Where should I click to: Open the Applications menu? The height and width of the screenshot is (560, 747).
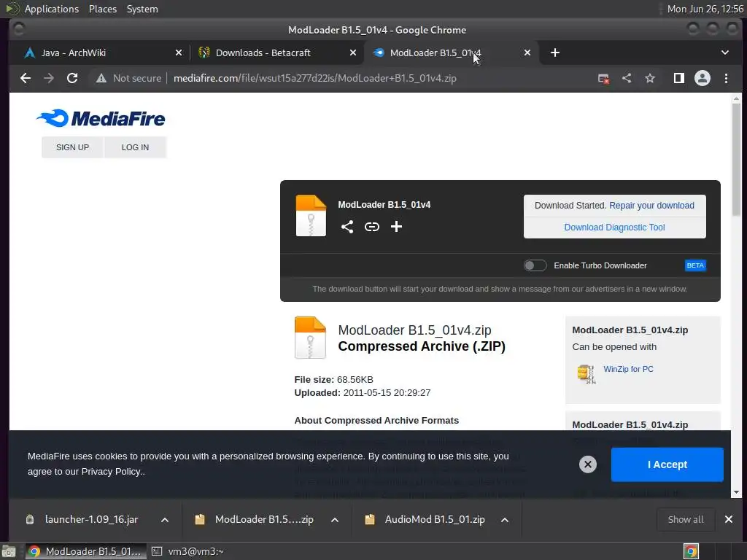pos(52,9)
